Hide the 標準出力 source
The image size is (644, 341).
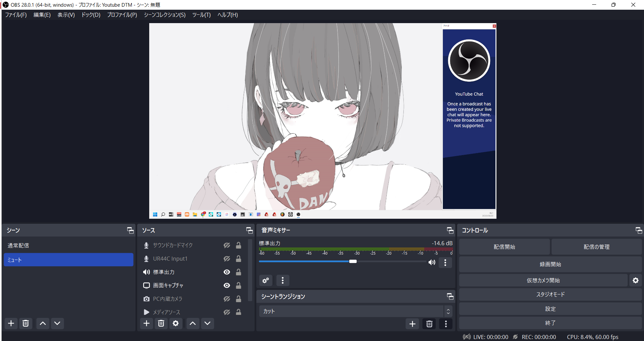227,272
